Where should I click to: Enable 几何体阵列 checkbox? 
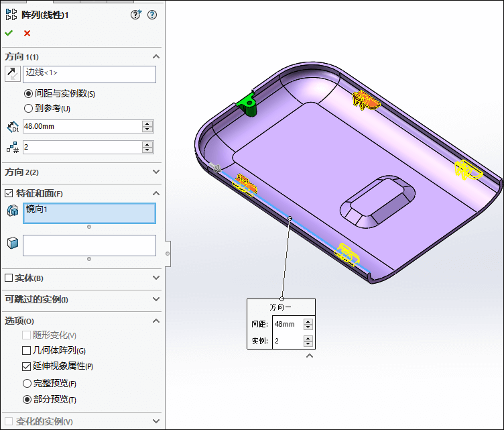(26, 350)
